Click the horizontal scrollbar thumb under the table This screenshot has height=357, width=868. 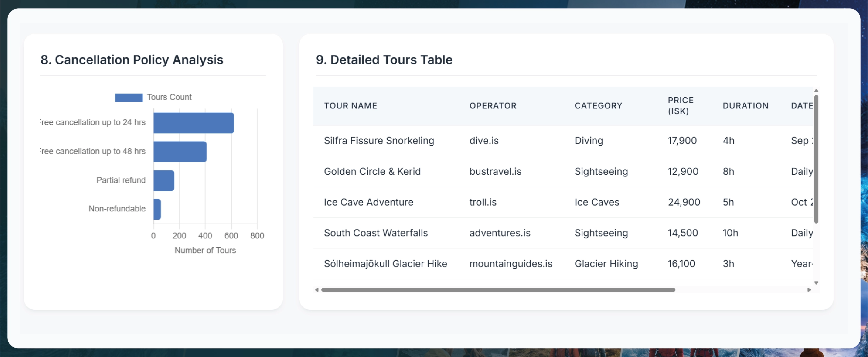click(498, 290)
